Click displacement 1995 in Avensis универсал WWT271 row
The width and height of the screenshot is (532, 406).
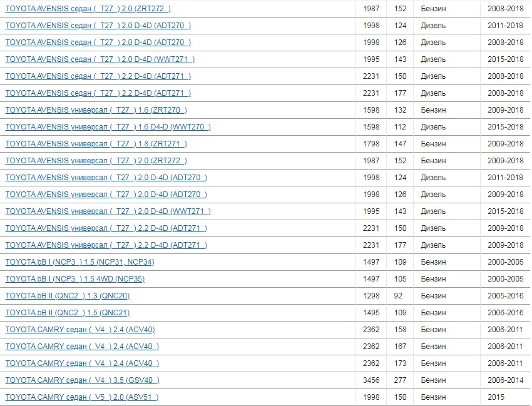371,211
